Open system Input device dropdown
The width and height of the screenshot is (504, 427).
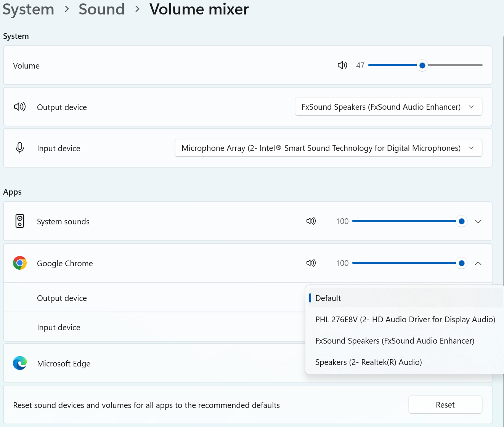point(328,148)
